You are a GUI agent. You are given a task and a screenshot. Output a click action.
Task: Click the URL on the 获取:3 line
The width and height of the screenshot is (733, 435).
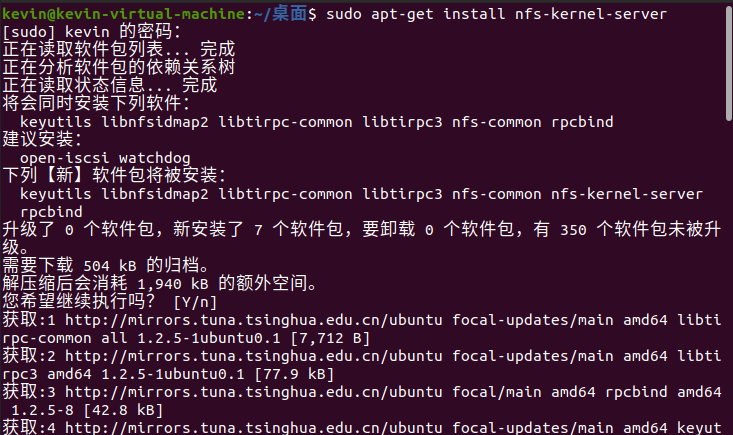tap(253, 392)
